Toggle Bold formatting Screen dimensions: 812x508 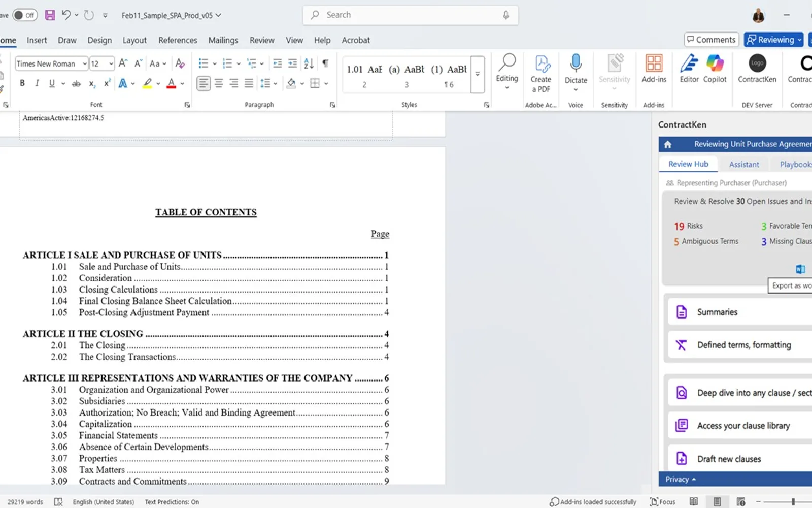[22, 83]
